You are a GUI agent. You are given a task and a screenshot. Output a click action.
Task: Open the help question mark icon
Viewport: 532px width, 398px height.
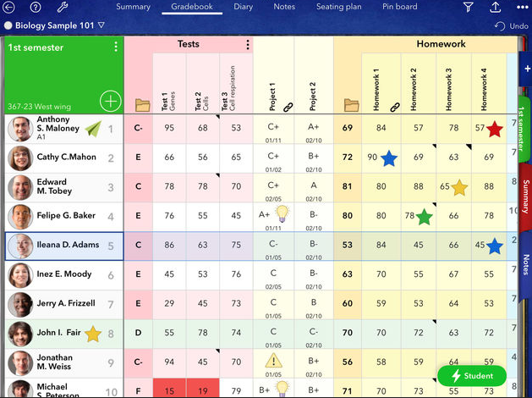(36, 7)
